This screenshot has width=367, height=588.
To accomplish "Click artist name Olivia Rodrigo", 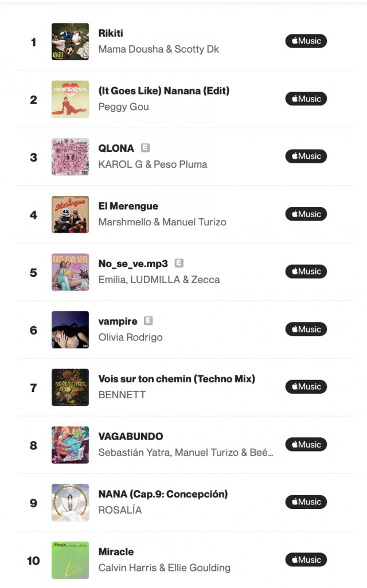I will (130, 337).
